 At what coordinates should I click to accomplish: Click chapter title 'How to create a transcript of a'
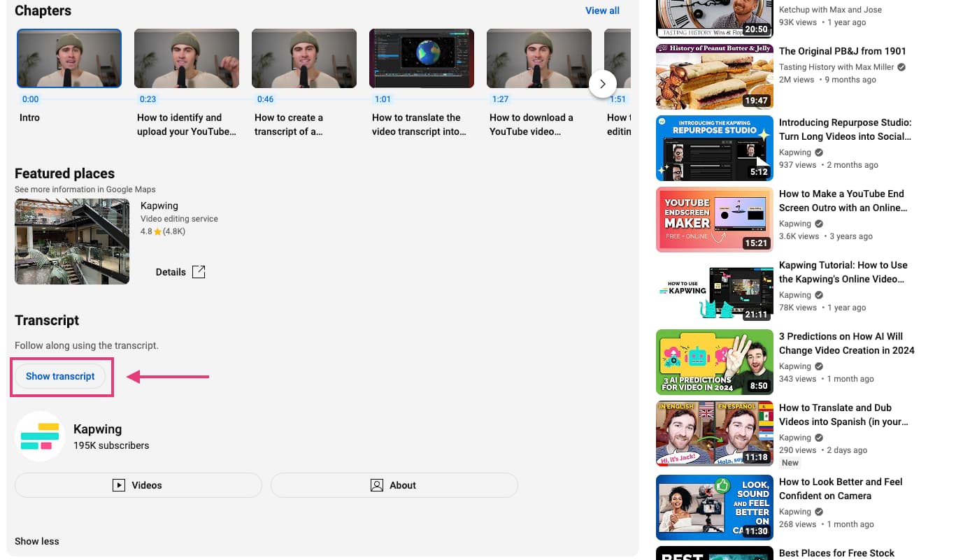(289, 124)
